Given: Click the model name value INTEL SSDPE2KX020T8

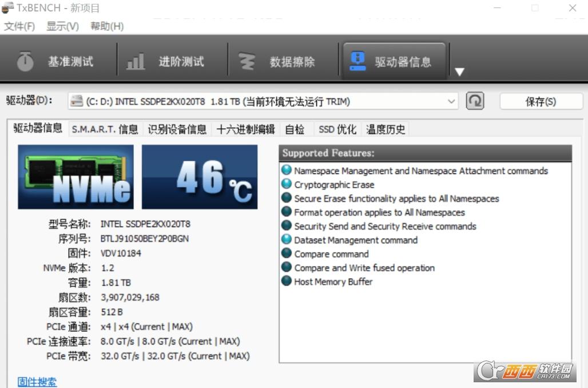Looking at the screenshot, I should (x=145, y=224).
